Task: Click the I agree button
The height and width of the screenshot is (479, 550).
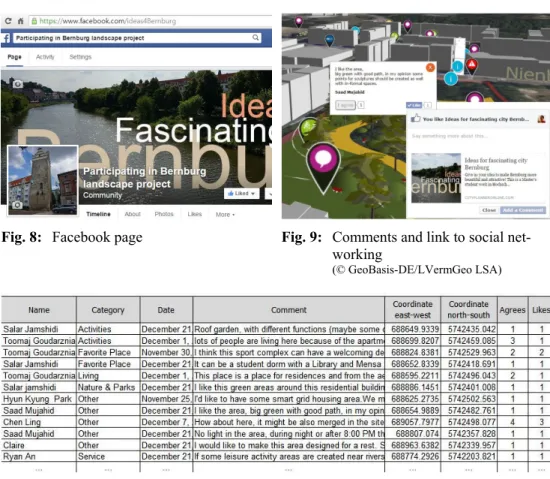Action: (x=345, y=105)
